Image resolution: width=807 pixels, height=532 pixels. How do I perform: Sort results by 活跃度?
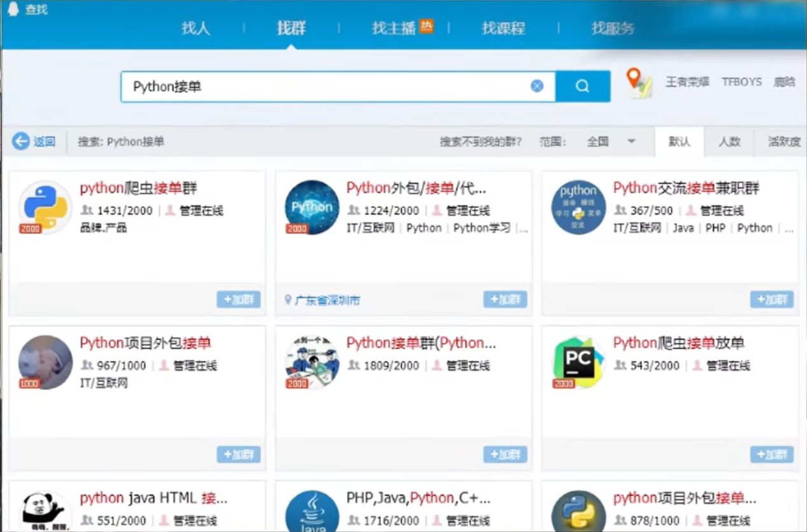pos(784,141)
